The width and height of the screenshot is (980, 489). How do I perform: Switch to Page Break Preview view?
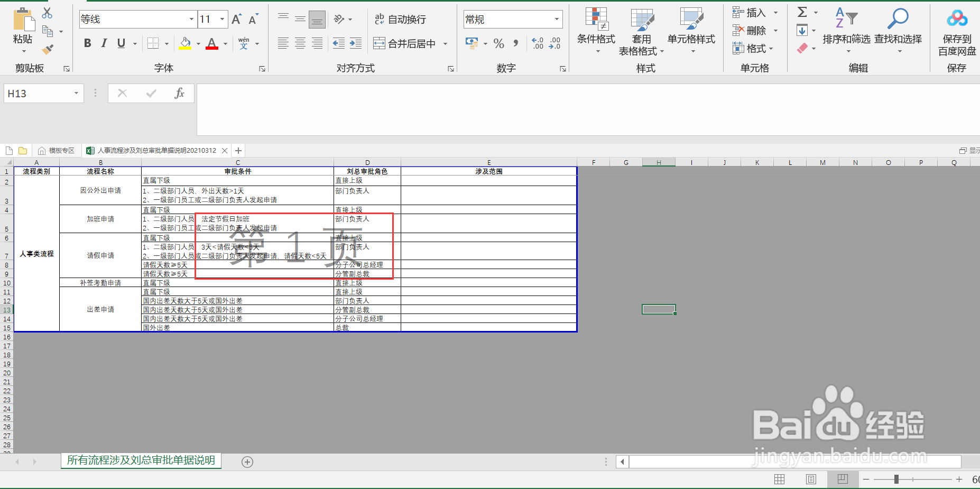pos(843,479)
